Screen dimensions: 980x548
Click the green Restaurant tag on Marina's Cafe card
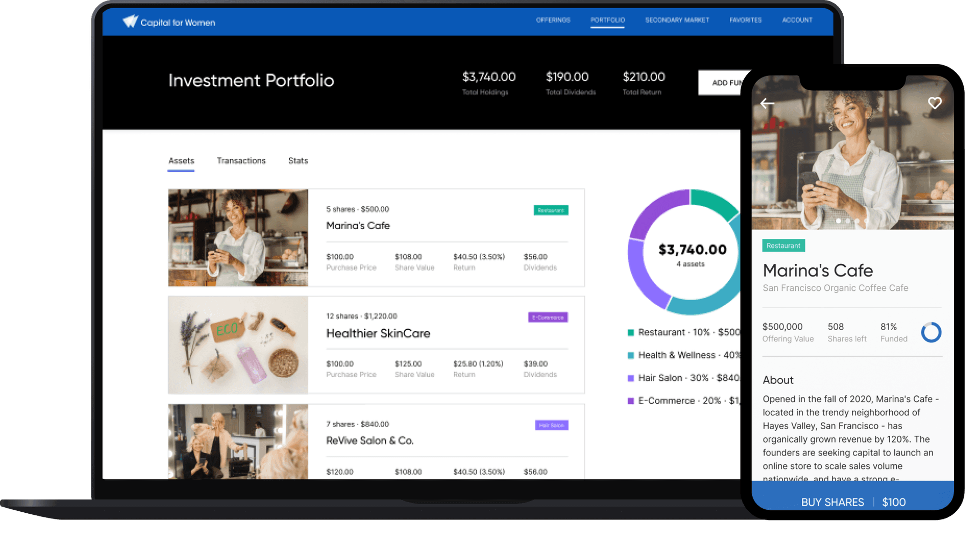click(550, 210)
